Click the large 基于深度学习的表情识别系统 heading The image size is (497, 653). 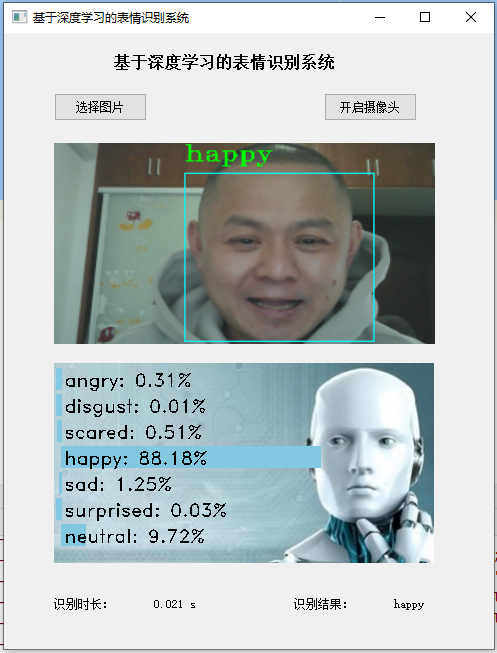224,62
